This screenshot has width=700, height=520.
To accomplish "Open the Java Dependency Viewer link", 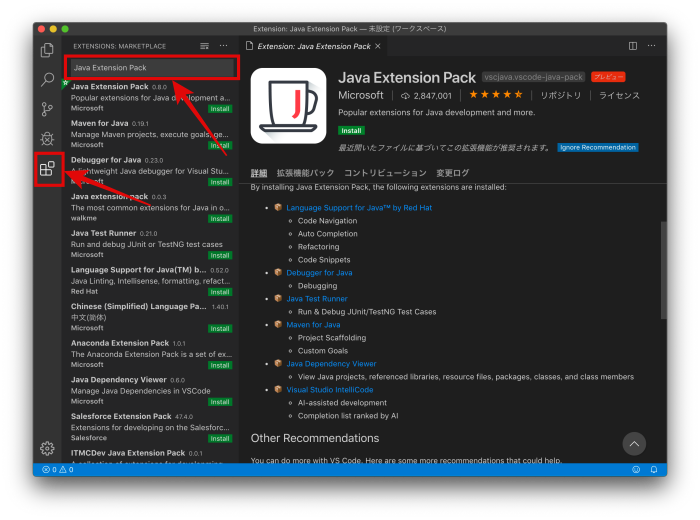I will point(331,364).
